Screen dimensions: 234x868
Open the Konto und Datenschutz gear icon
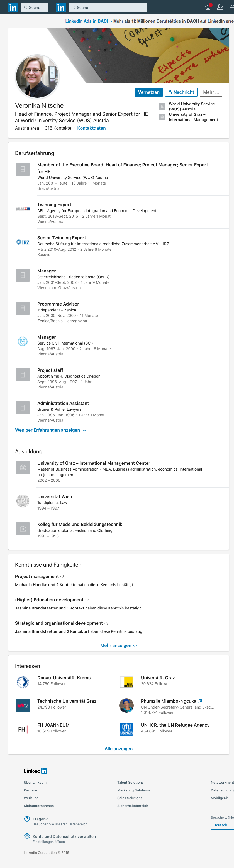pyautogui.click(x=27, y=836)
